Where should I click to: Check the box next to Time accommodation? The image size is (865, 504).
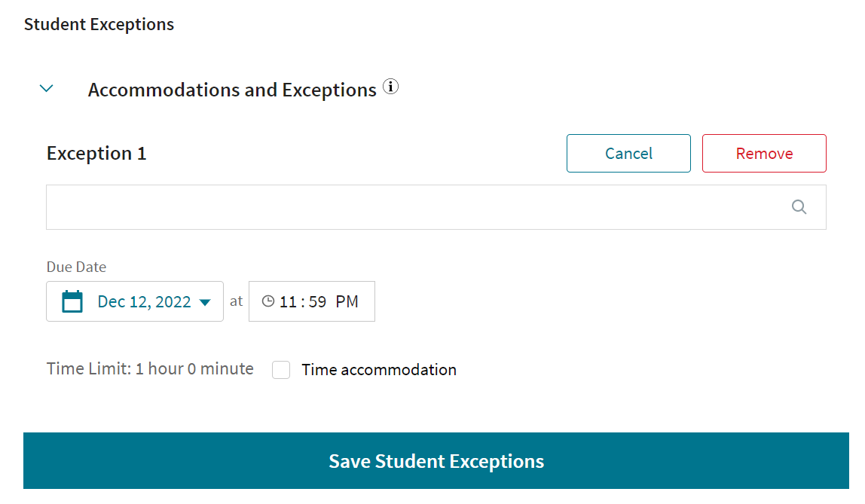click(281, 370)
